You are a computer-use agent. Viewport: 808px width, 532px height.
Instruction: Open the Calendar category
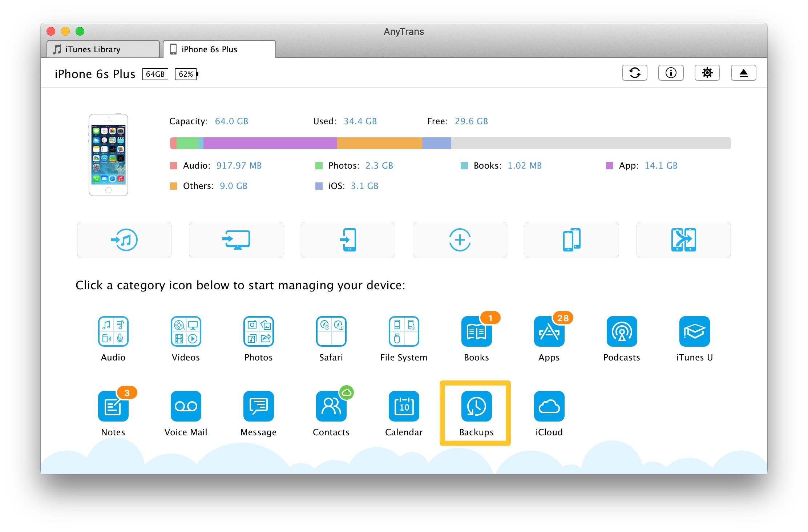click(404, 406)
